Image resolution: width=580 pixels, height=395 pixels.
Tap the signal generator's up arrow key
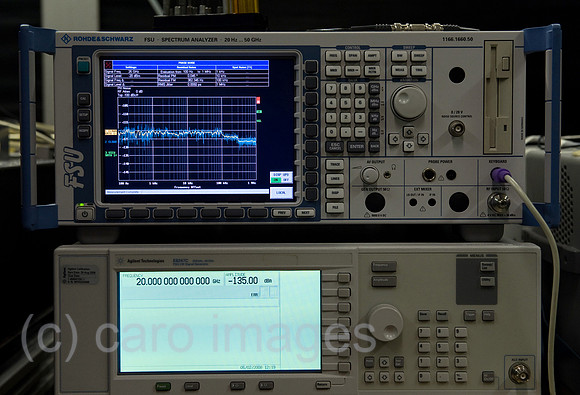[x=384, y=362]
